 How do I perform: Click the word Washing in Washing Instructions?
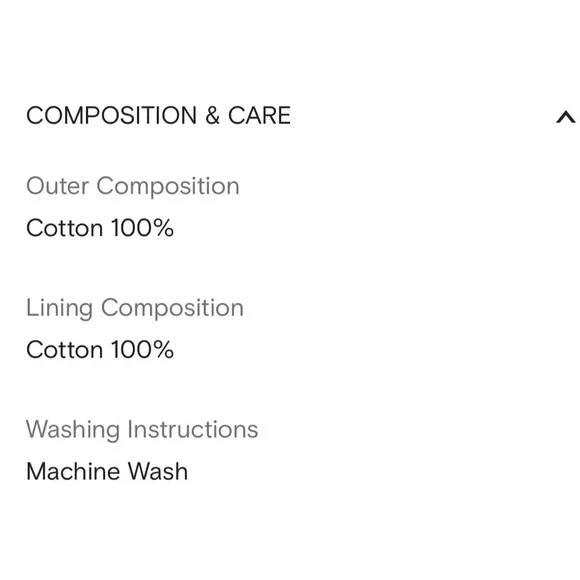coord(73,430)
